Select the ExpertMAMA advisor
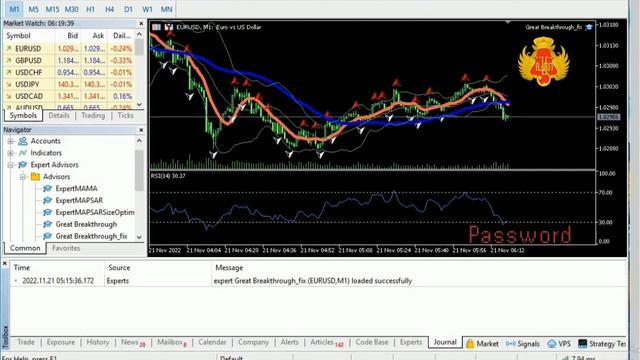 pos(76,189)
